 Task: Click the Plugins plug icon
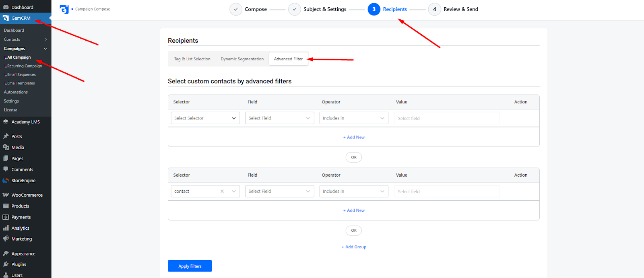click(6, 264)
